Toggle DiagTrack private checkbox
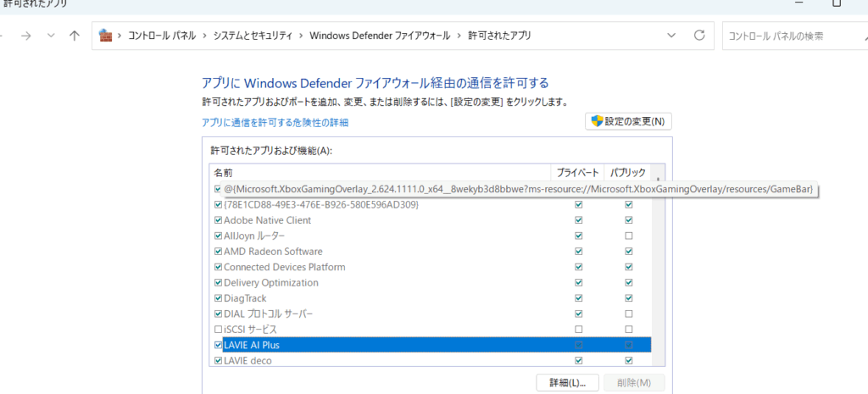Screen dimensions: 868x394 578,298
